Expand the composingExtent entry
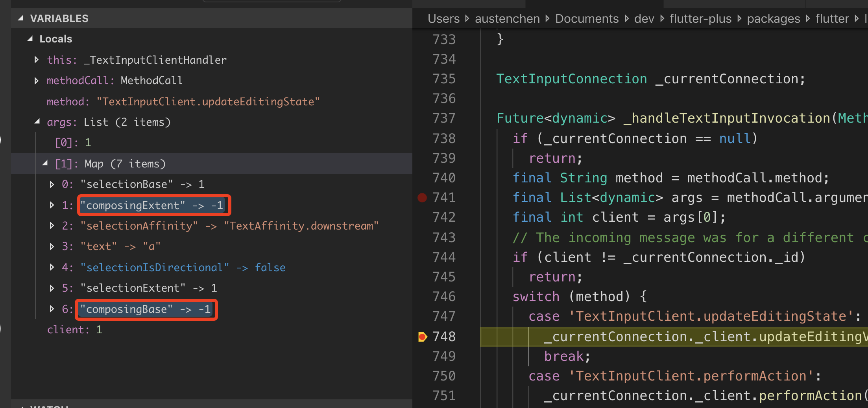The height and width of the screenshot is (408, 868). pos(52,205)
